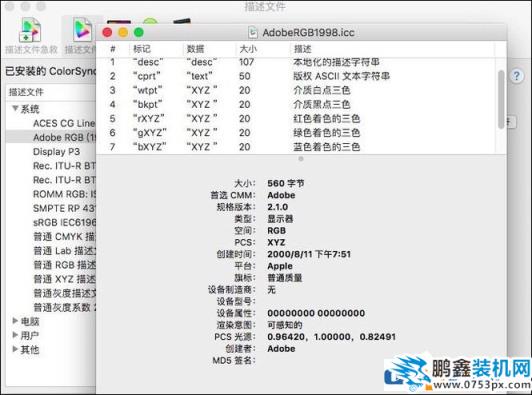Open Profile First Aid toolbar icon

coord(31,36)
